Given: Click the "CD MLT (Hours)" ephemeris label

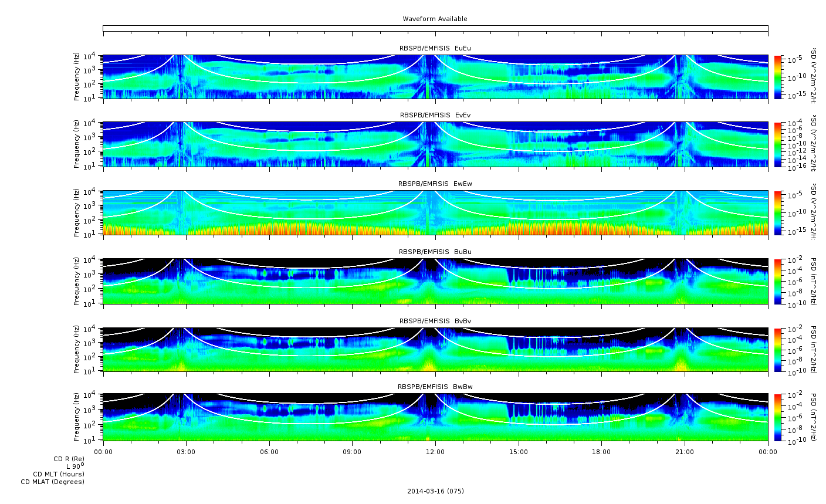Looking at the screenshot, I should (59, 474).
